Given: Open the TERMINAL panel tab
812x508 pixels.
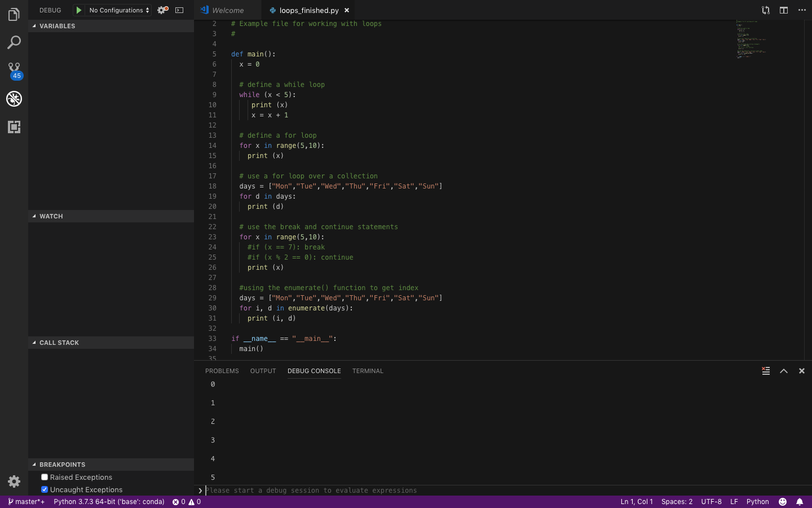Looking at the screenshot, I should pyautogui.click(x=368, y=371).
